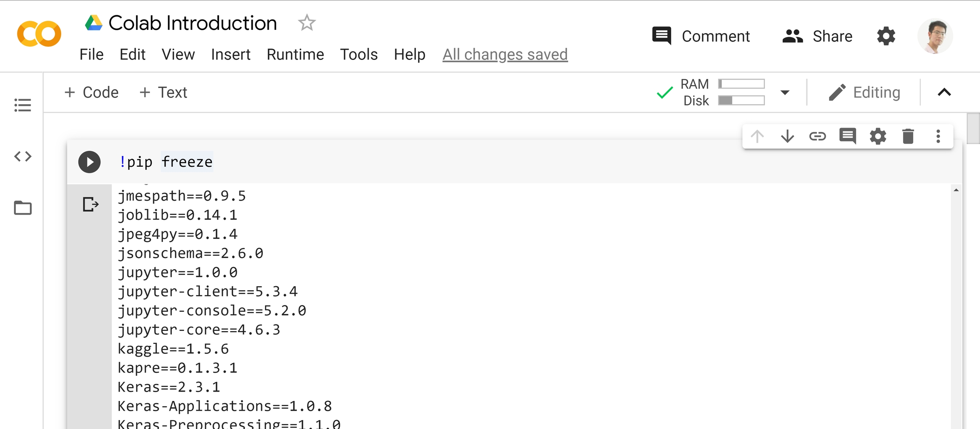Open the code snippets sidebar icon
This screenshot has width=980, height=429.
pyautogui.click(x=23, y=156)
